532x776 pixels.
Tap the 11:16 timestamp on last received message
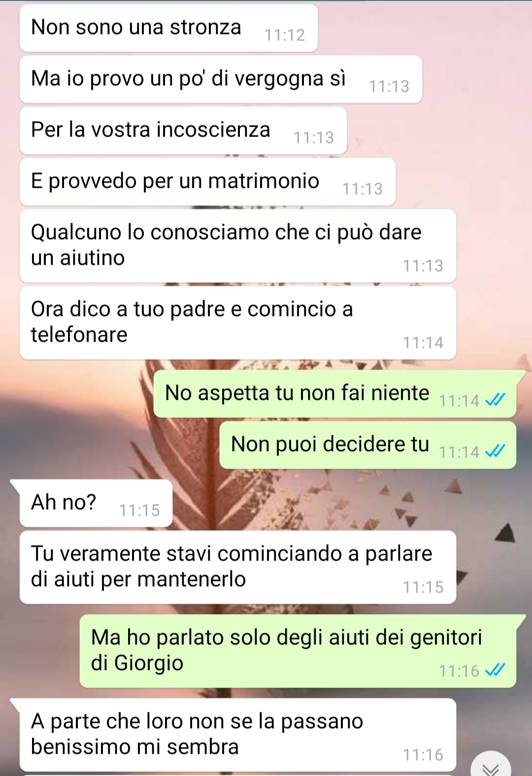(423, 755)
